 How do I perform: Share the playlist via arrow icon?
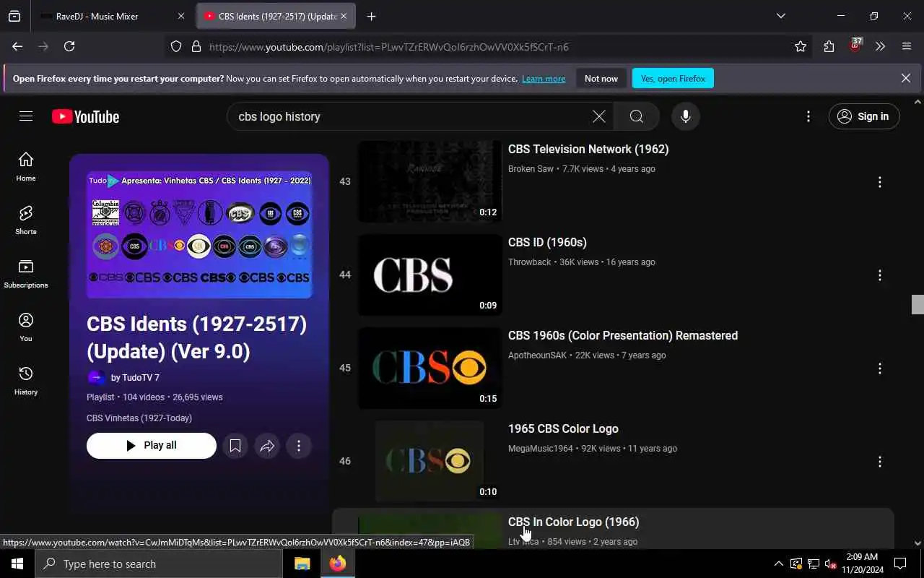click(267, 446)
